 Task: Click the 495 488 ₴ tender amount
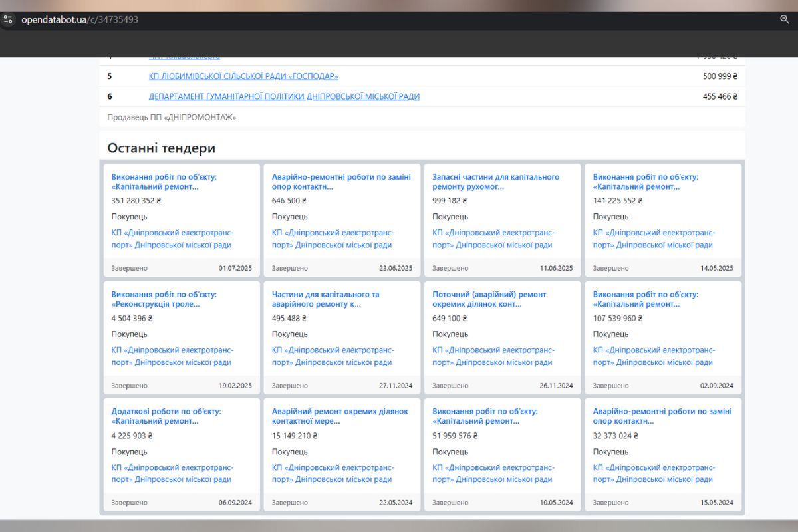point(289,319)
